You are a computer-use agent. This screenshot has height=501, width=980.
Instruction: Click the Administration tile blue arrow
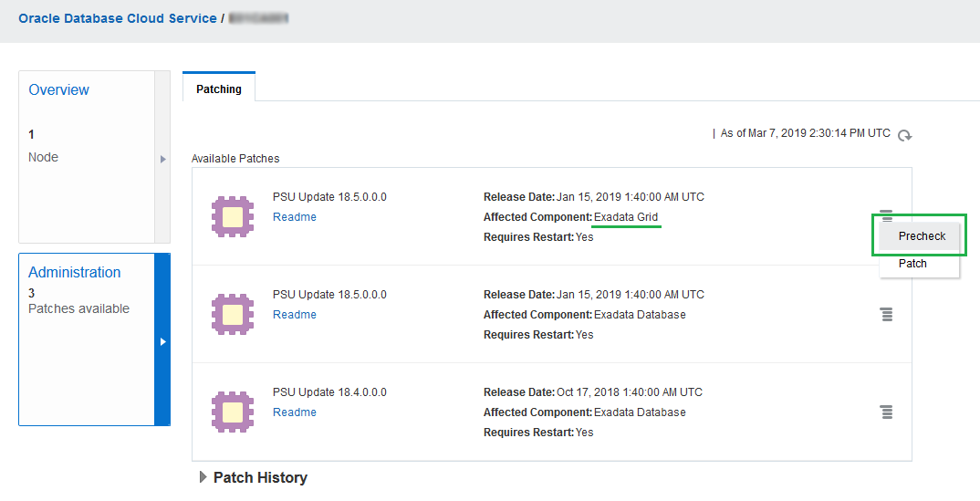(163, 341)
